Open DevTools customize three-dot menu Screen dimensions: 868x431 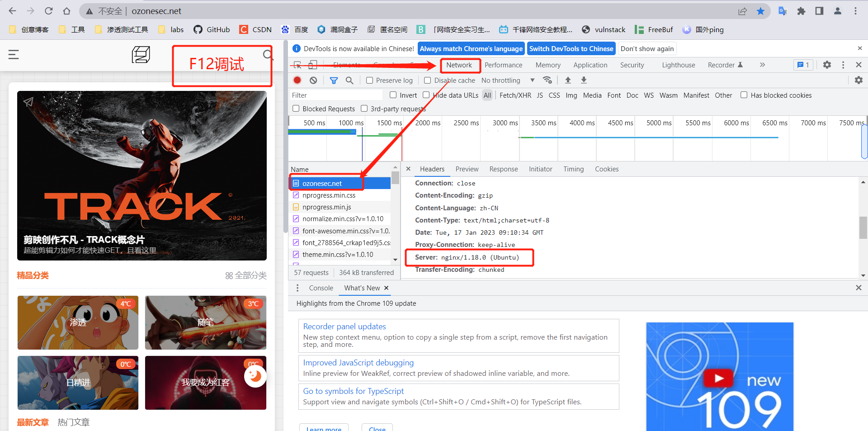(x=843, y=65)
